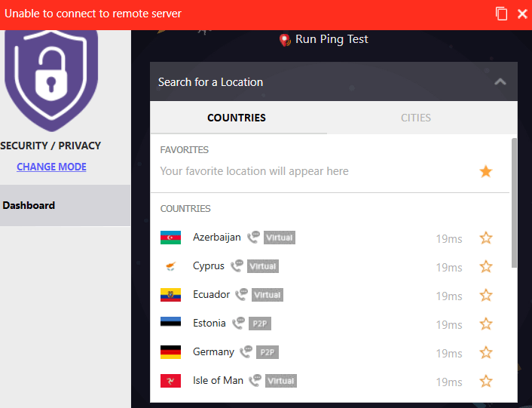
Task: Click the 19ms ping value for Estonia
Action: coord(449,324)
